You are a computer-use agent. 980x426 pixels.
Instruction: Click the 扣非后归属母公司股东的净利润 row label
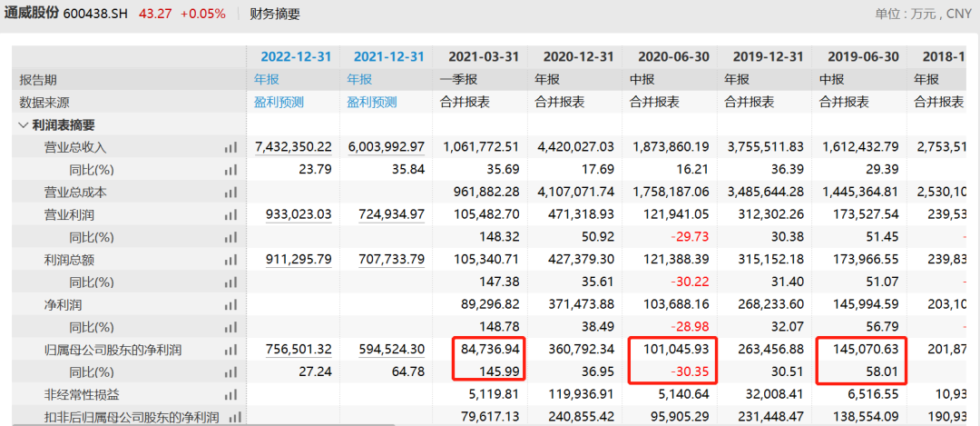click(131, 417)
